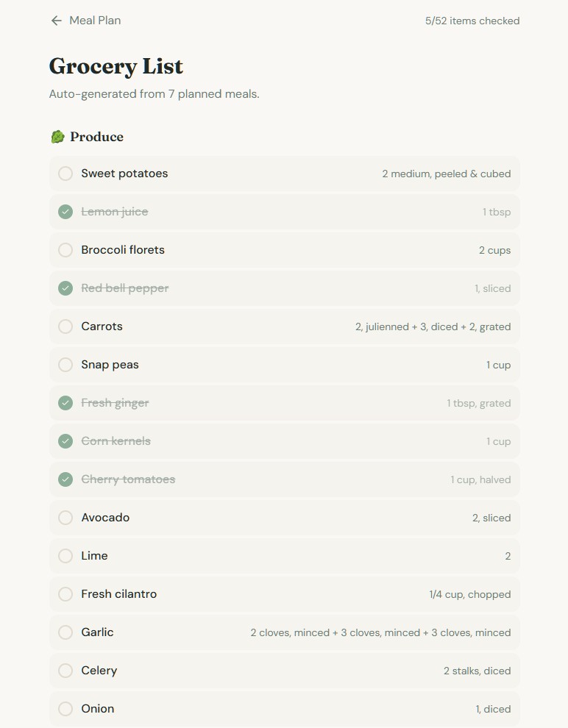Click the Produce section emoji icon

(57, 137)
